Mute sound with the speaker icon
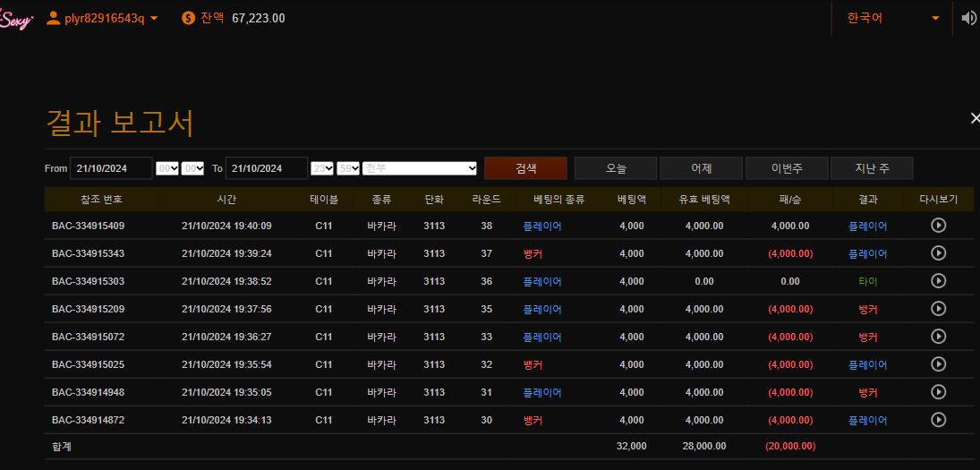The width and height of the screenshot is (980, 470). coord(968,18)
